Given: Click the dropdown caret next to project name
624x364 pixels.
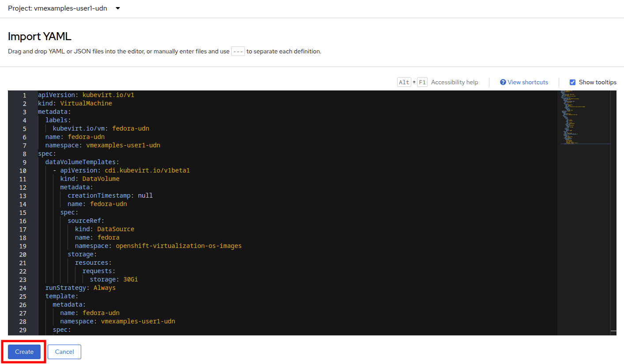Looking at the screenshot, I should pyautogui.click(x=118, y=8).
